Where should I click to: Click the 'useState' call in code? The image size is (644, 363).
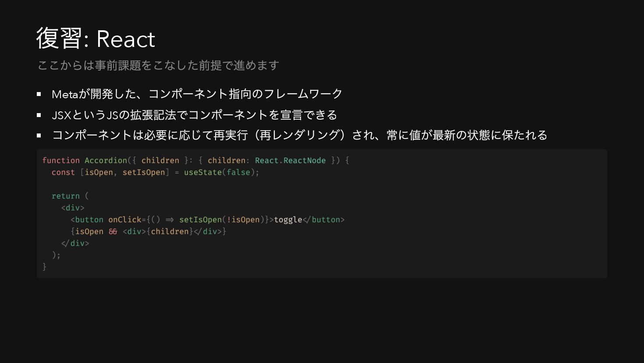[203, 172]
